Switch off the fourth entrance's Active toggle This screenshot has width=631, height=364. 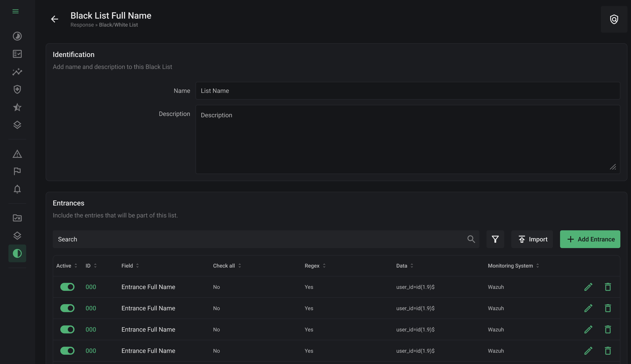tap(67, 351)
